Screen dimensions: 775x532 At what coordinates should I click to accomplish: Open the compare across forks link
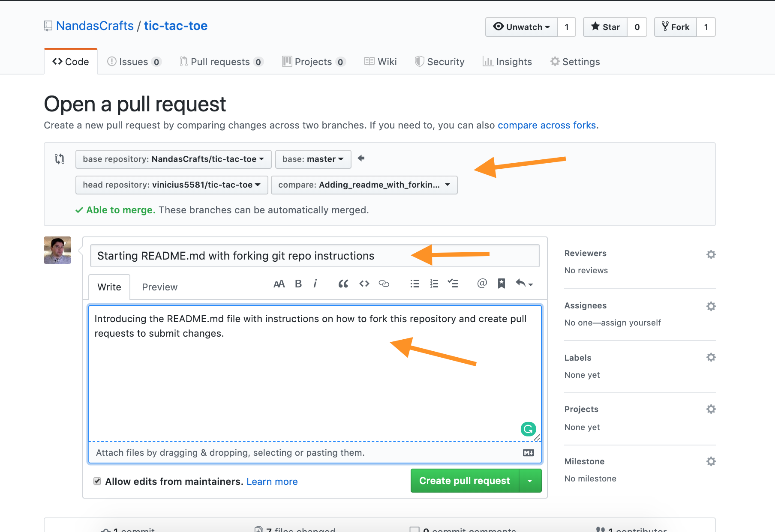pyautogui.click(x=547, y=125)
